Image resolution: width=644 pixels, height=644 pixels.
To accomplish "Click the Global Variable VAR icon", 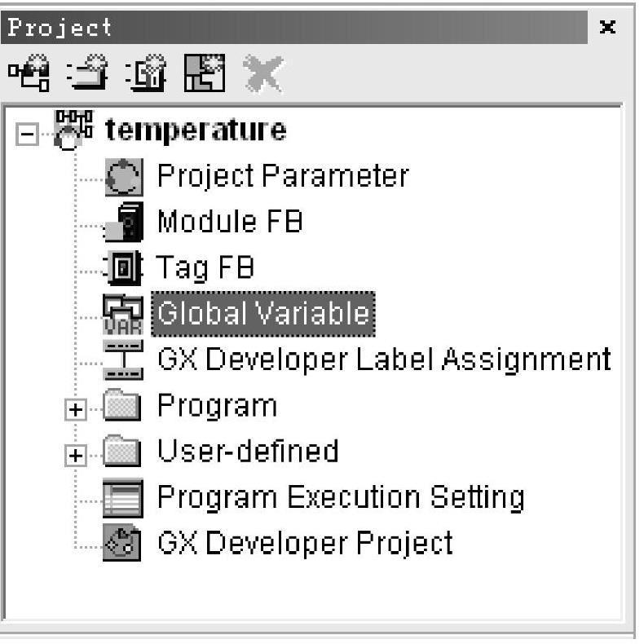I will pyautogui.click(x=123, y=314).
